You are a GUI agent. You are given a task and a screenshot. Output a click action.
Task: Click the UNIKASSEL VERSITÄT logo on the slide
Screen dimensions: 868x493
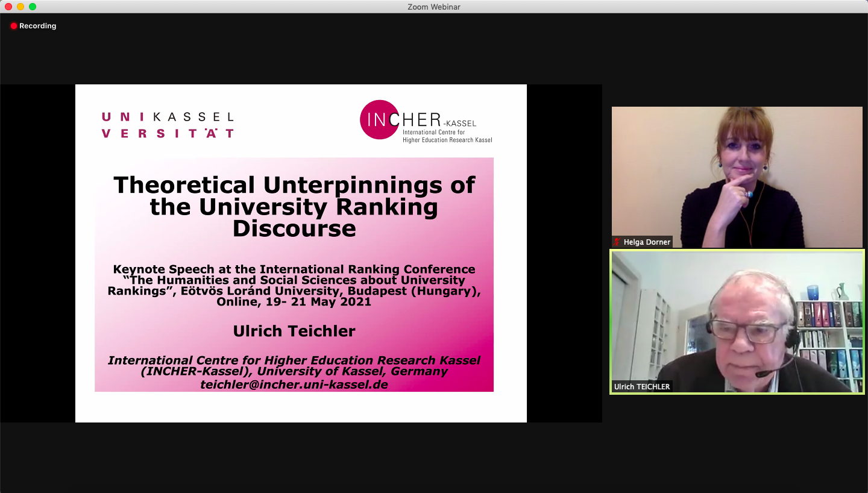[168, 125]
